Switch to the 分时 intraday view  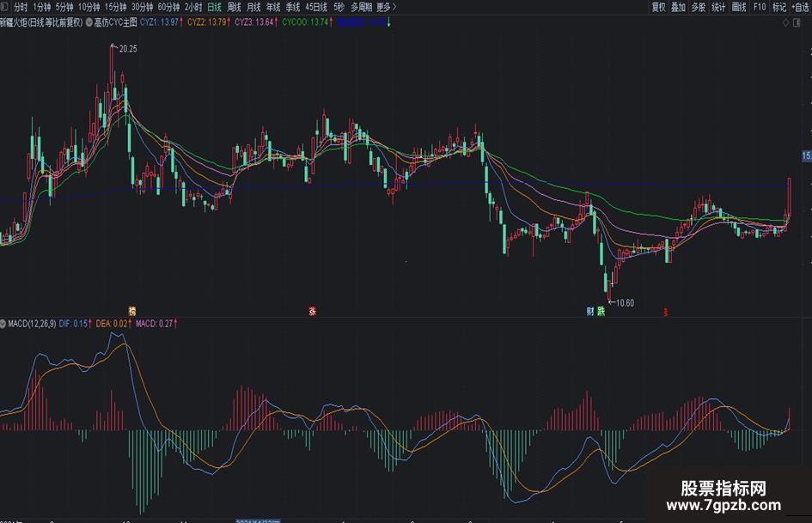[x=21, y=7]
